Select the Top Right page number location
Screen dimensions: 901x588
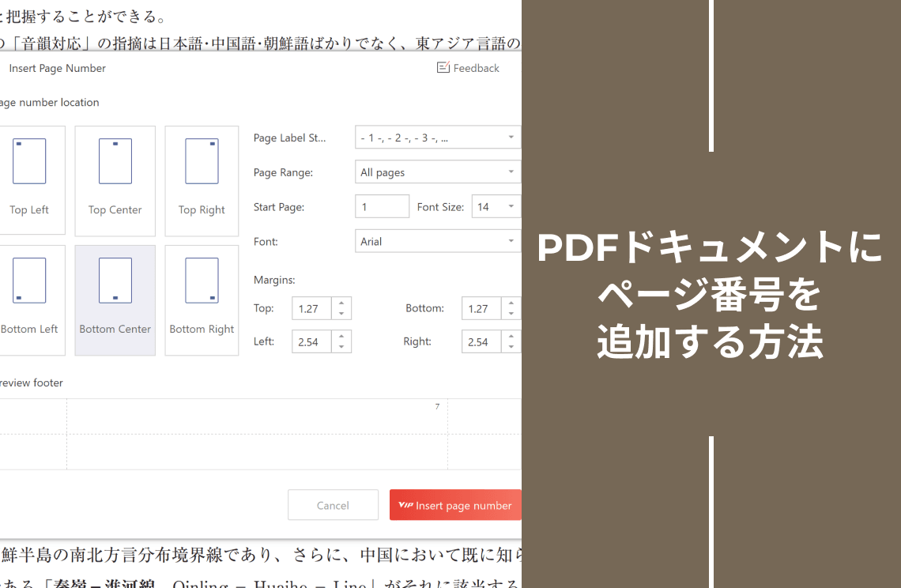202,180
